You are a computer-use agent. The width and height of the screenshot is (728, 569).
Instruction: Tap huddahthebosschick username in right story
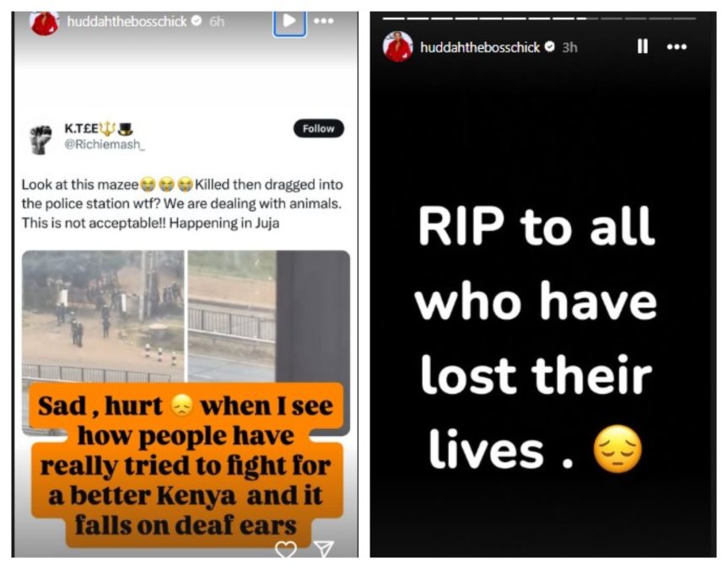coord(480,47)
